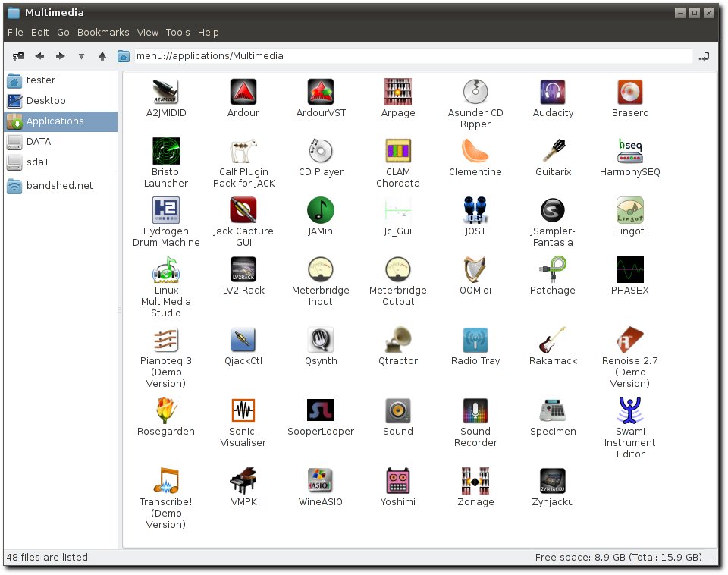Screen dimensions: 728x575
Task: Select Transcribe! Demo Version icon
Action: 166,481
